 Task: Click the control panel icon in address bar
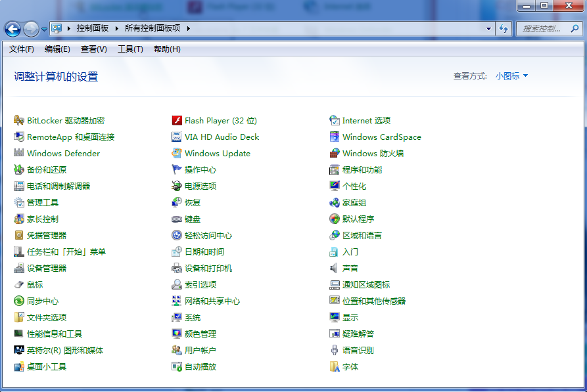coord(57,28)
